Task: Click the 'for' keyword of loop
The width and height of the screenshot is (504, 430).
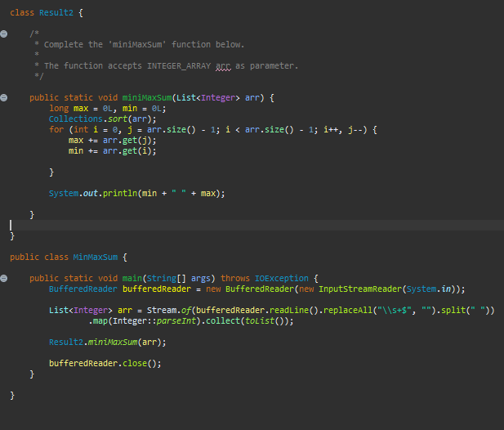Action: pos(56,130)
